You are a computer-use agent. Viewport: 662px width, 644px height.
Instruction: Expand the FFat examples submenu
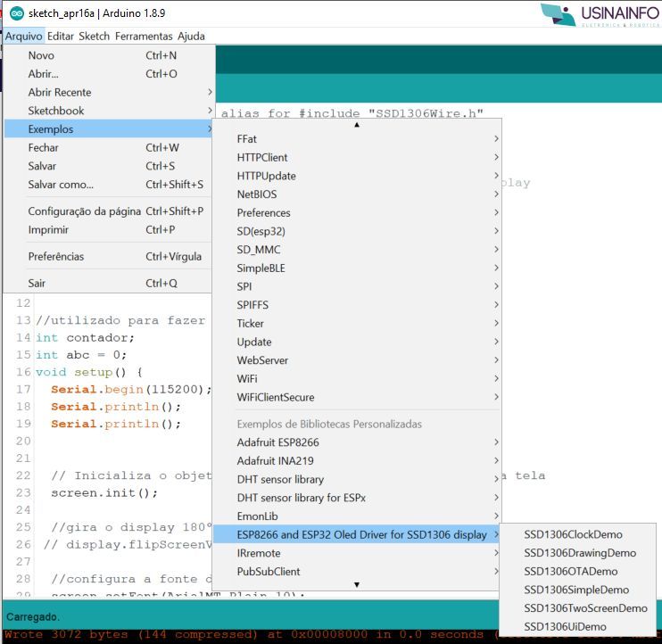tap(357, 139)
